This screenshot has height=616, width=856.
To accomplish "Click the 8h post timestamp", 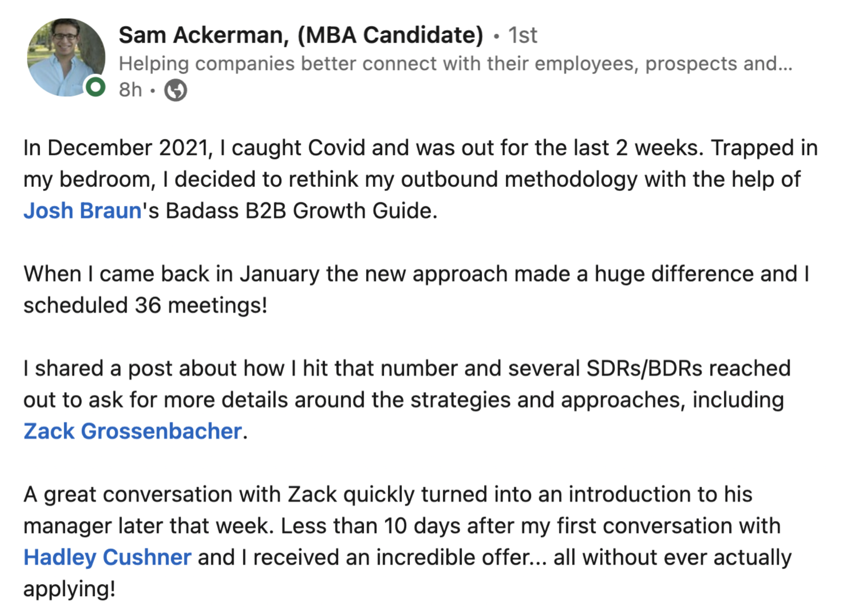I will click(x=131, y=90).
